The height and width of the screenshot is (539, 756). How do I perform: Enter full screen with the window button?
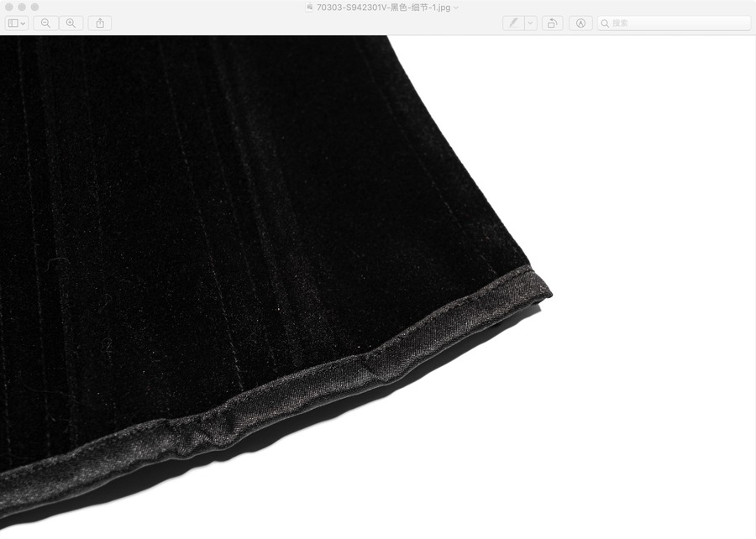34,7
